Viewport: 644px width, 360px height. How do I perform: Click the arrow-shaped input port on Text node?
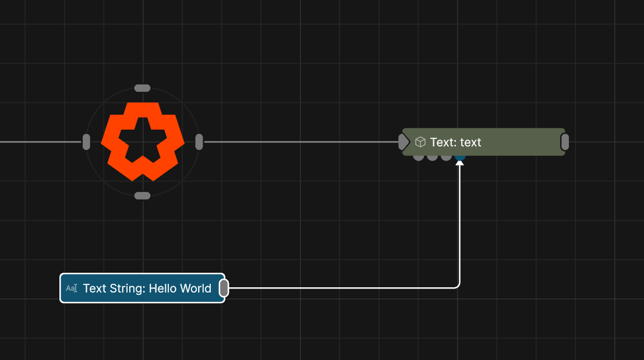coord(404,142)
